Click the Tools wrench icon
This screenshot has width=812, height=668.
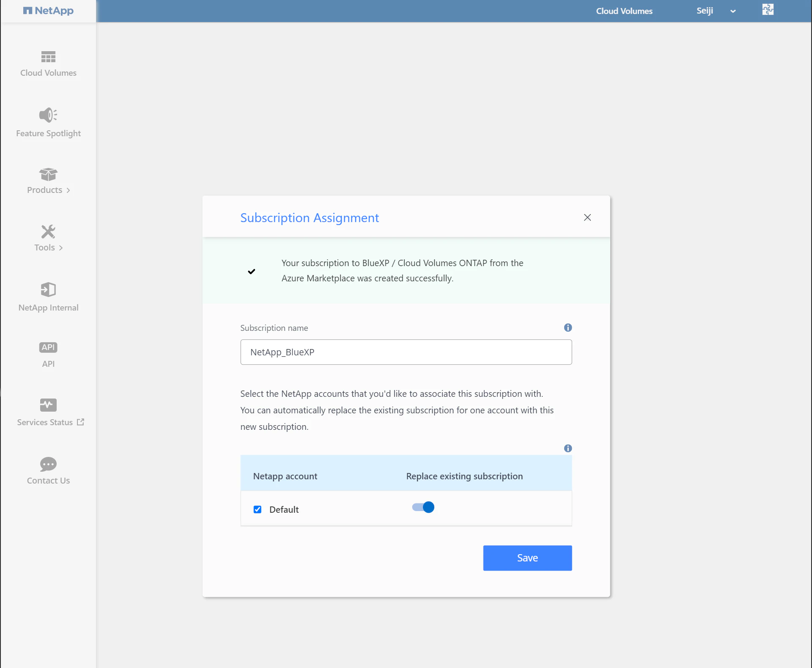(x=48, y=231)
